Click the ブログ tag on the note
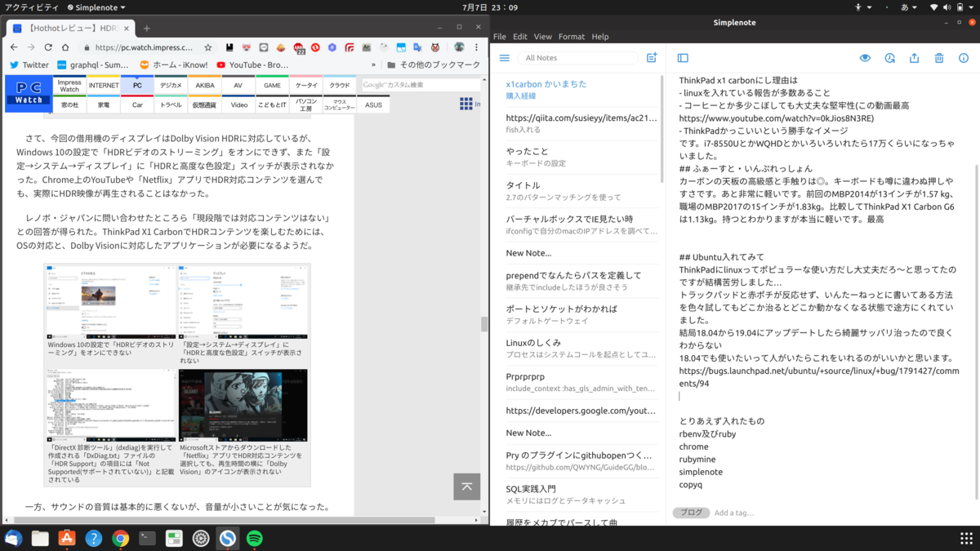 pos(691,513)
